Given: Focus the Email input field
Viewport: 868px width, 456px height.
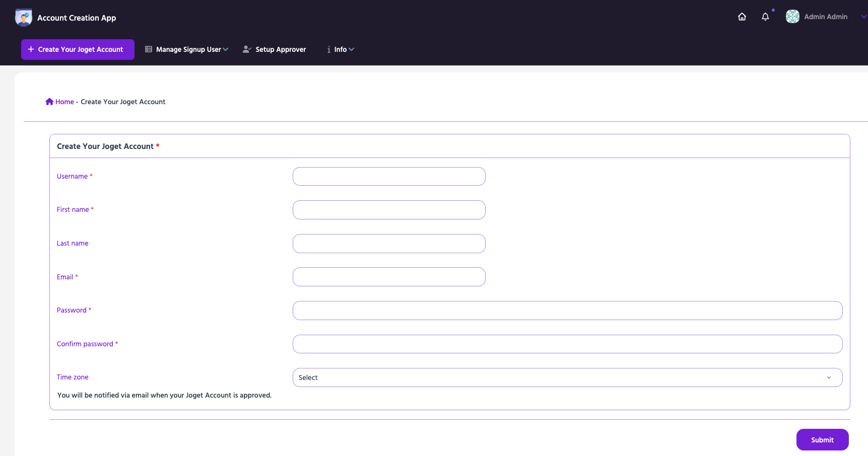Looking at the screenshot, I should (x=389, y=277).
